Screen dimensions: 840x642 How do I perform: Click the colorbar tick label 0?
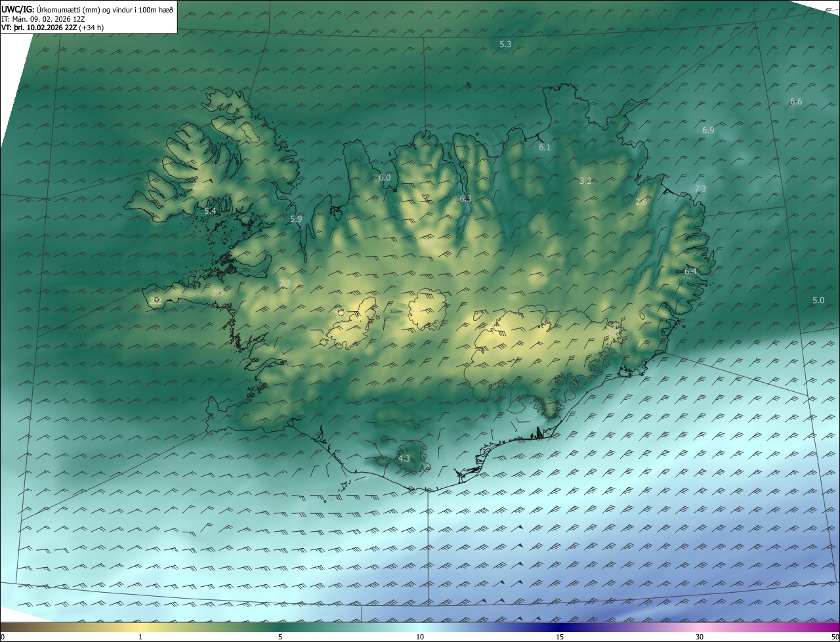coord(3,637)
